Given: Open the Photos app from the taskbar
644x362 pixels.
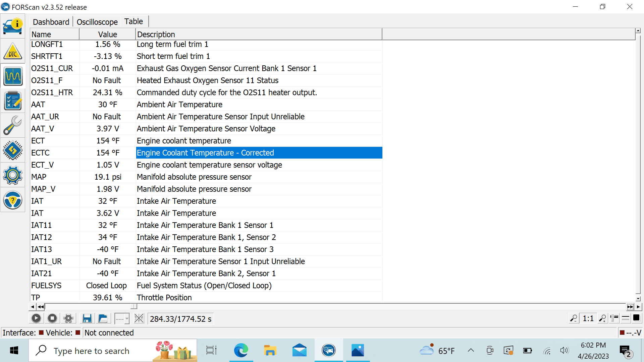Looking at the screenshot, I should coord(358,351).
